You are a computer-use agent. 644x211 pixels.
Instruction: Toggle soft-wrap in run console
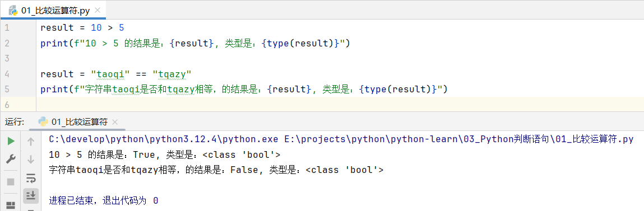point(31,177)
